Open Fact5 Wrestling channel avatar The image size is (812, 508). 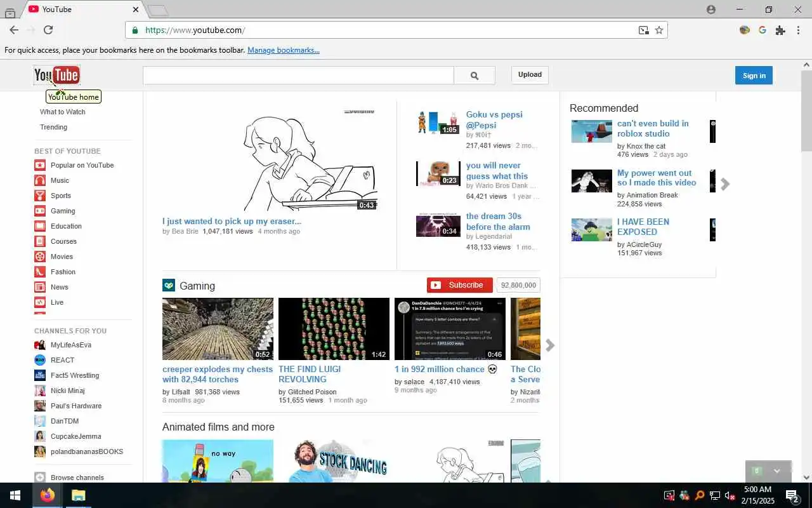click(40, 375)
